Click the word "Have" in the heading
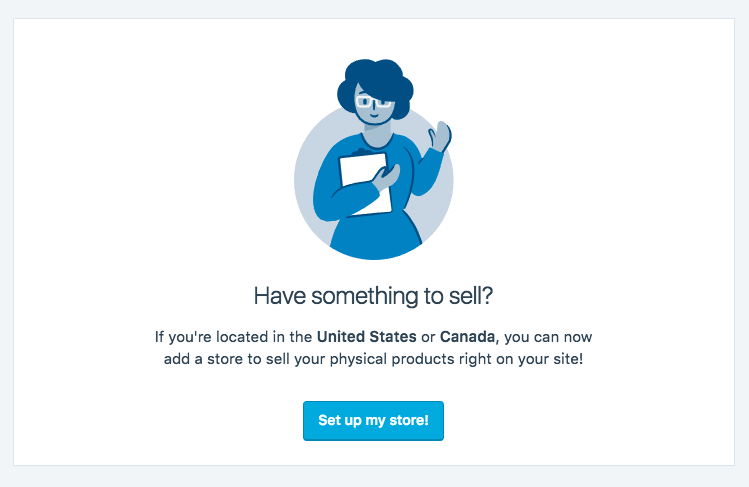 tap(279, 296)
